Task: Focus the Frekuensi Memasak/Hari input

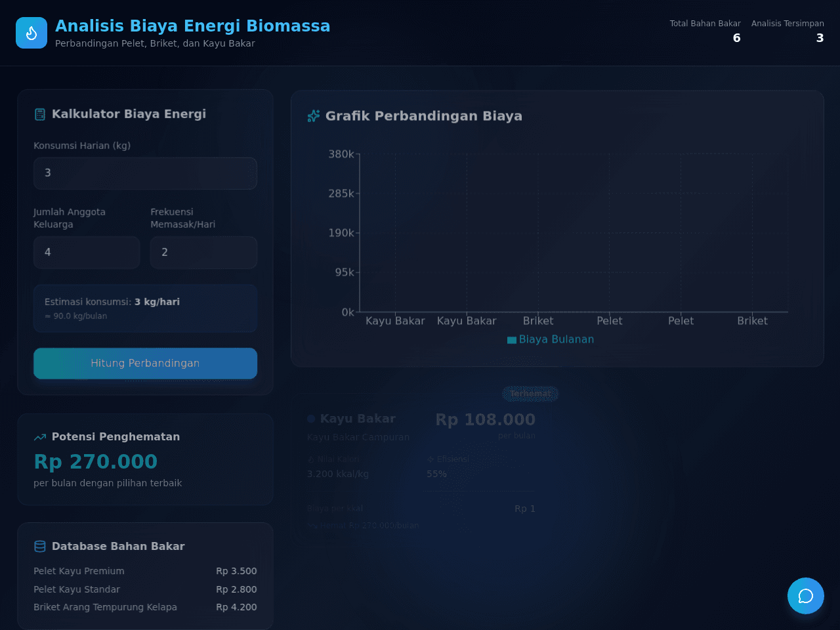Action: [x=203, y=253]
